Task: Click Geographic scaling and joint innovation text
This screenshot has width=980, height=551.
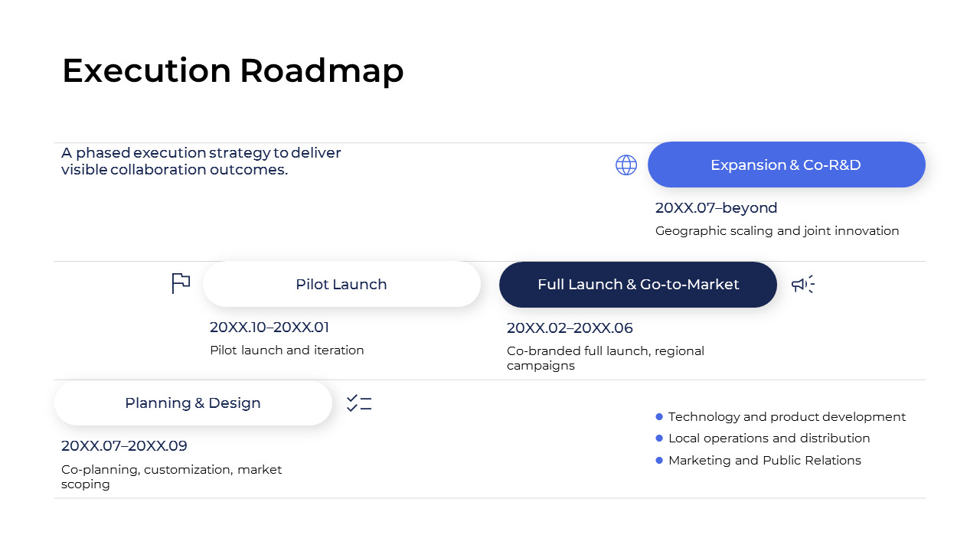Action: pos(777,230)
